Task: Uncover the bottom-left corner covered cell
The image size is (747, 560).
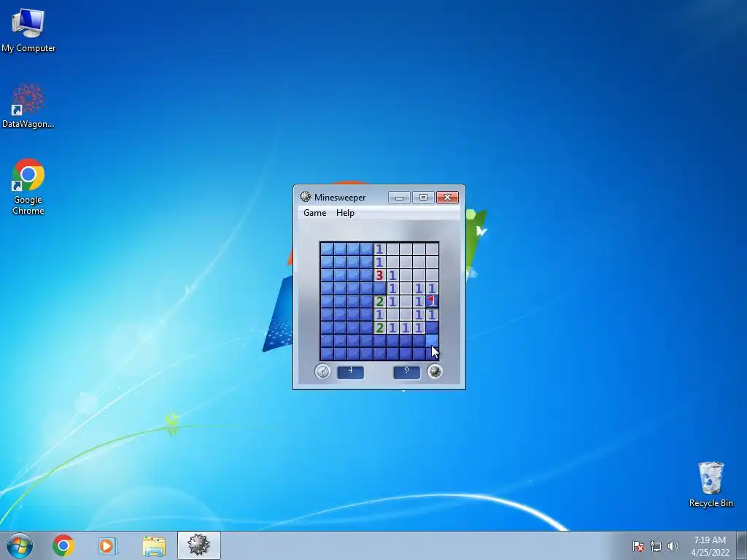Action: click(x=327, y=354)
